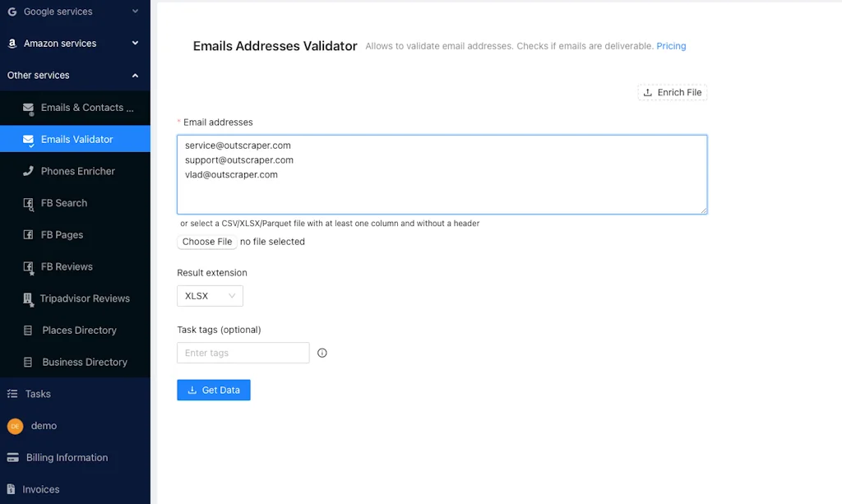Open the Result extension XLSX dropdown
This screenshot has width=842, height=504.
[x=210, y=296]
